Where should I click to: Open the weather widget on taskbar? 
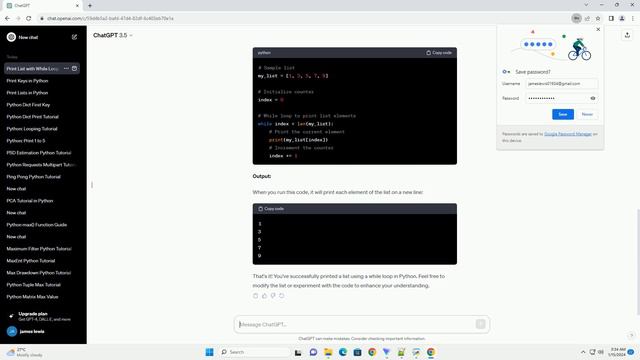pos(24,352)
